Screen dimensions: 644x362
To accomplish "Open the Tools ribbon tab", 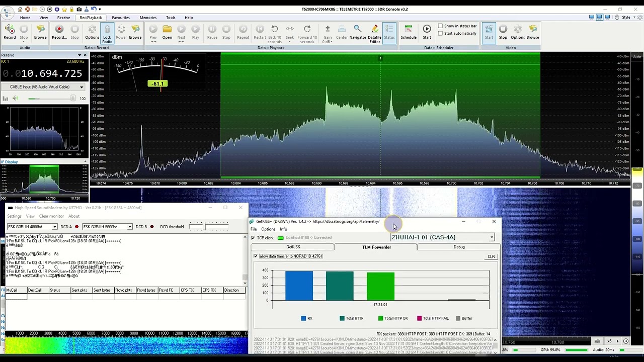I will (171, 18).
